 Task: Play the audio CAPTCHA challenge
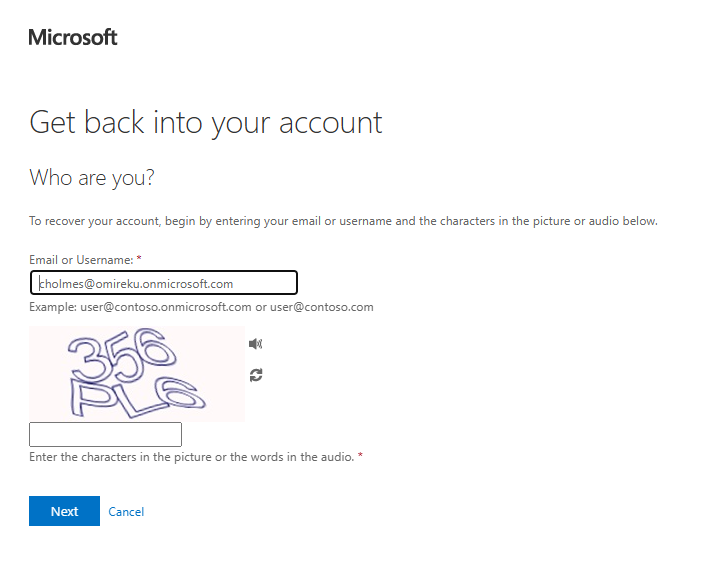pyautogui.click(x=255, y=344)
